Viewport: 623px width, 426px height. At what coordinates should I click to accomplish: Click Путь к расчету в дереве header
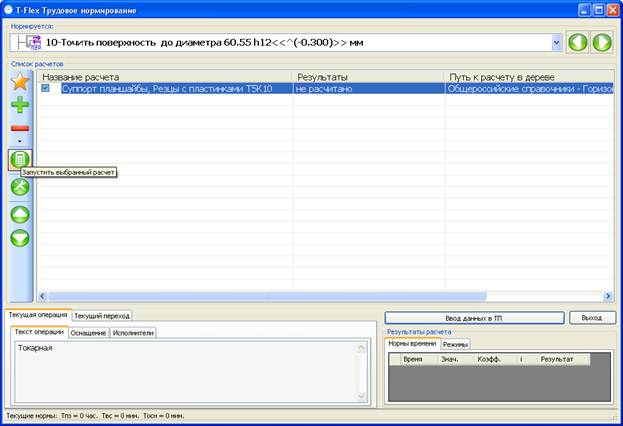530,77
